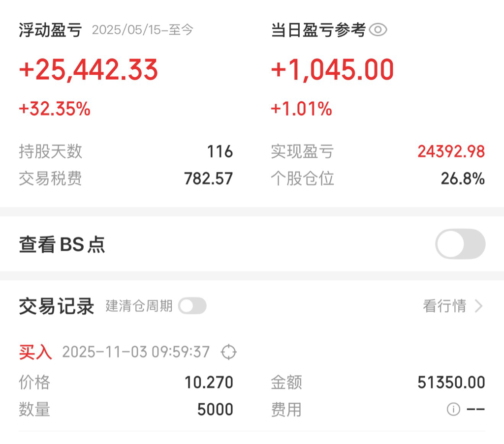Enable the 查看BS点 switch
The image size is (504, 444).
[460, 244]
